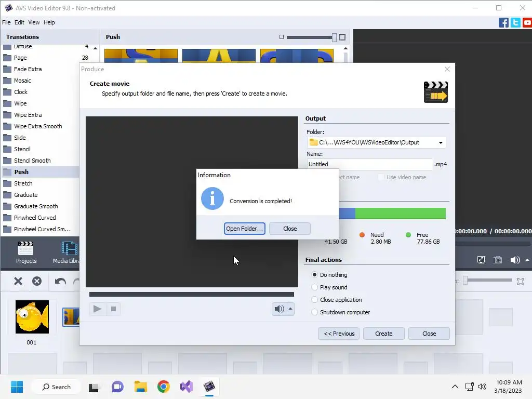Image resolution: width=532 pixels, height=399 pixels.
Task: Open the Facebook link icon
Action: pyautogui.click(x=503, y=23)
